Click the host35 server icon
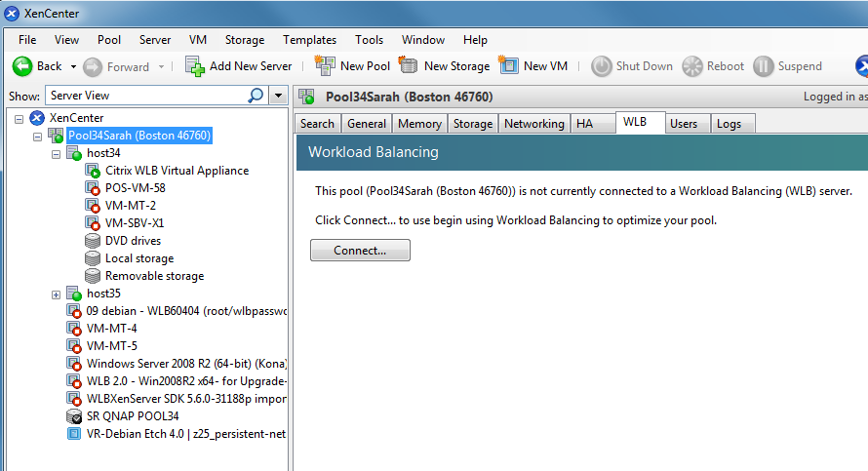The height and width of the screenshot is (471, 868). pos(74,294)
